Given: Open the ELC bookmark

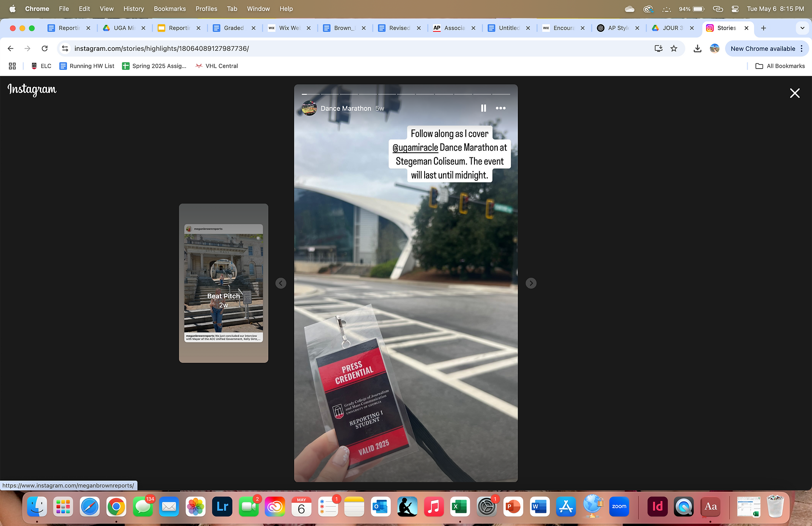Looking at the screenshot, I should 41,66.
